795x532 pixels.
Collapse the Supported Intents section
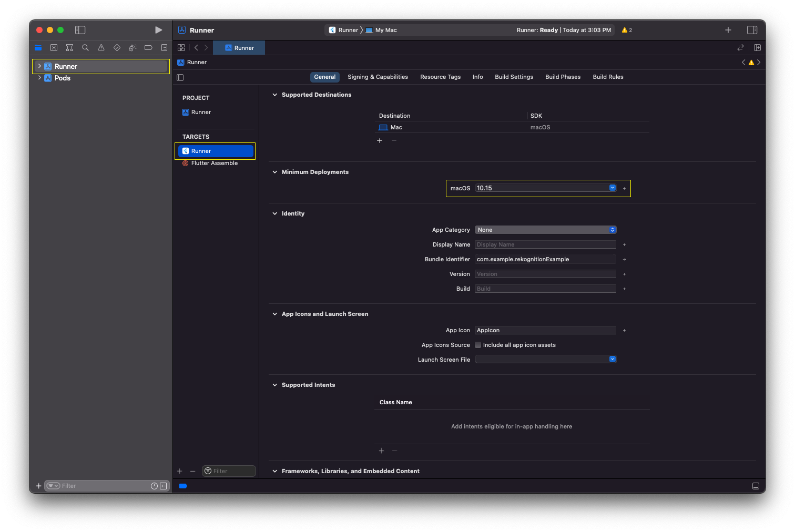[x=274, y=385]
